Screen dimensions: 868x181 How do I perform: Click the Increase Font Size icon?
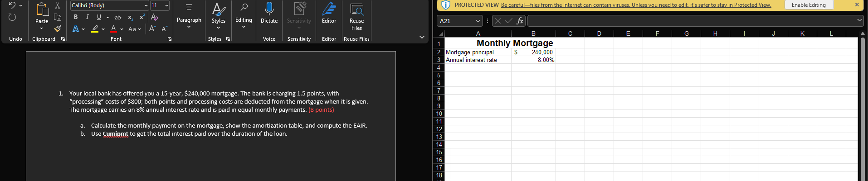click(152, 29)
